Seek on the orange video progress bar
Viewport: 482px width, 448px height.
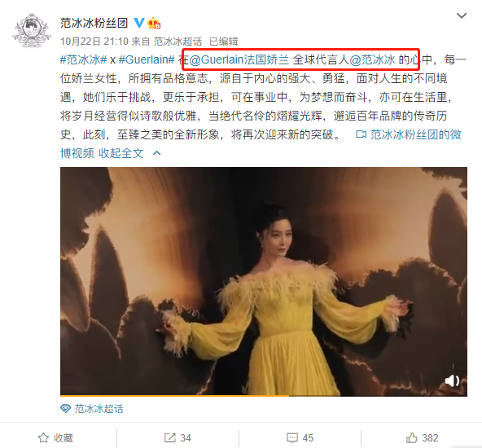pyautogui.click(x=264, y=395)
